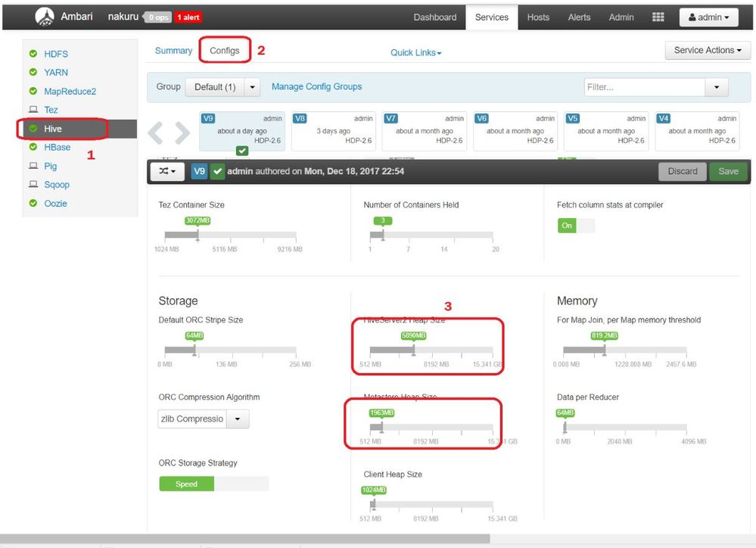This screenshot has height=548, width=756.
Task: Open the Hosts menu
Action: 538,17
